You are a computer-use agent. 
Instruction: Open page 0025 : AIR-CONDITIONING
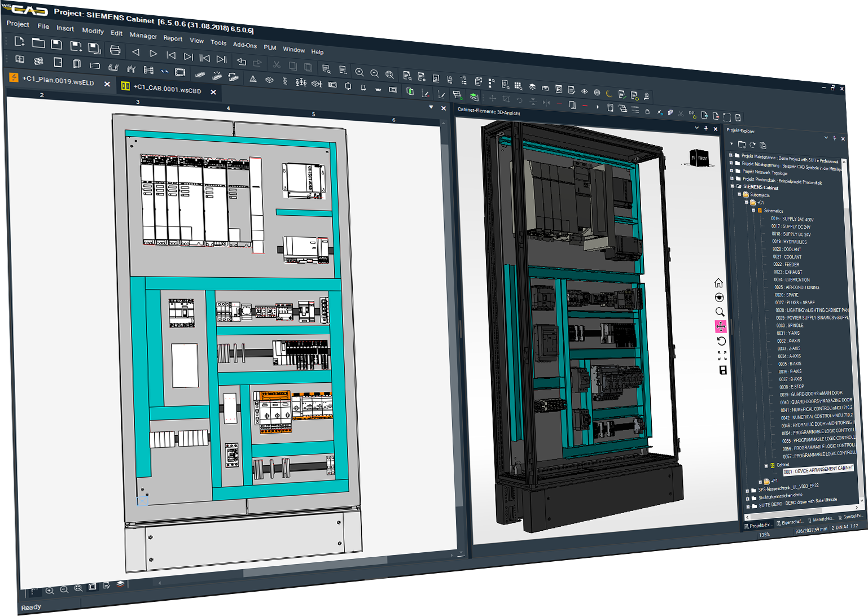(796, 287)
